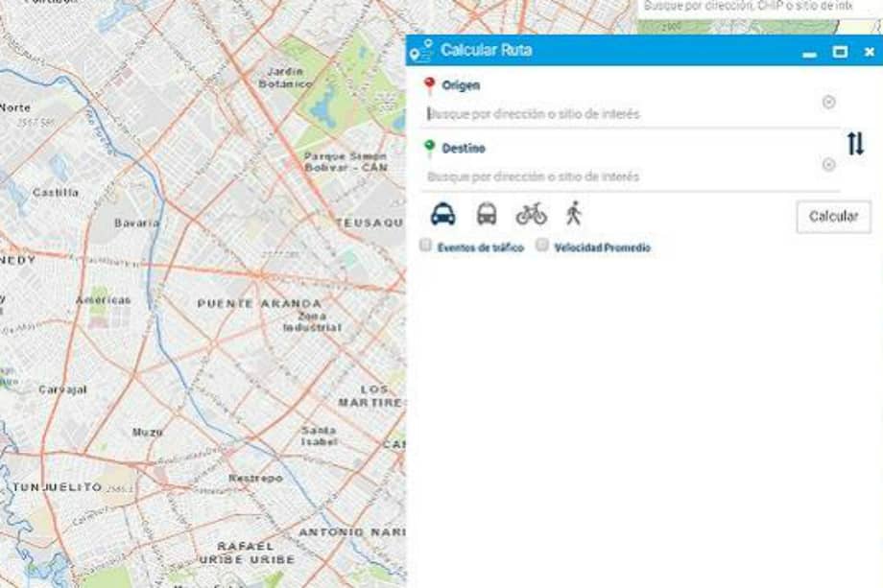Select the bicycle route mode icon

click(531, 214)
